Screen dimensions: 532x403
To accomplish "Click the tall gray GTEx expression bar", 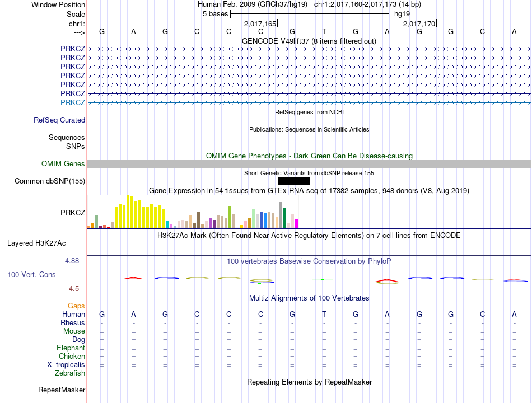I will [x=281, y=215].
